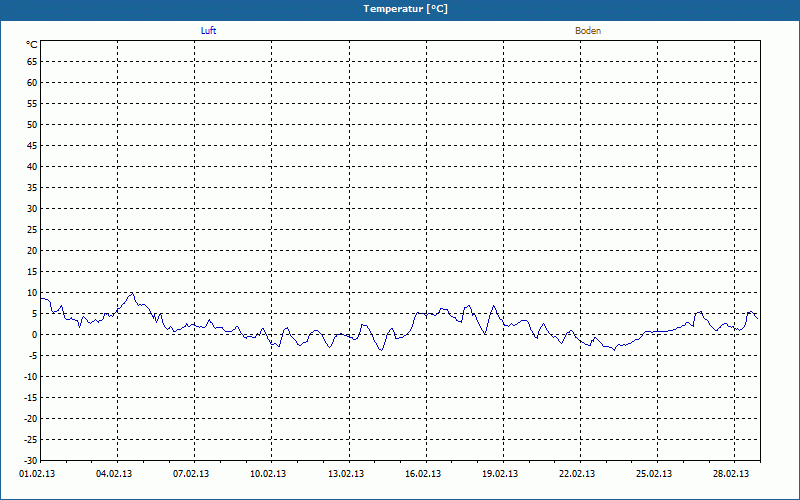The width and height of the screenshot is (800, 500).
Task: Click the 13.02.13 date label
Action: coord(346,474)
